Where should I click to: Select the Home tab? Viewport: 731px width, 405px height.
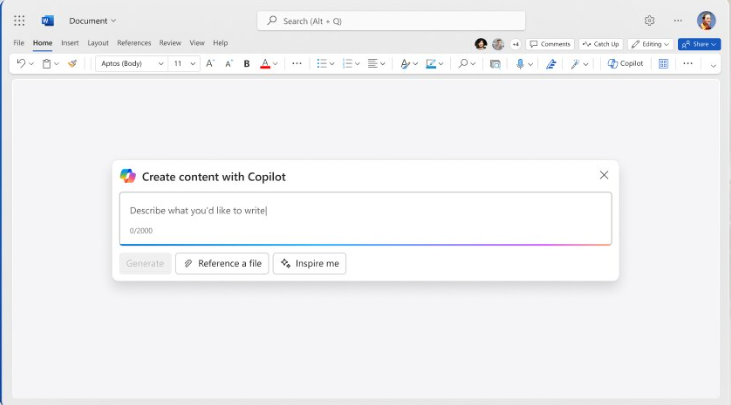42,43
